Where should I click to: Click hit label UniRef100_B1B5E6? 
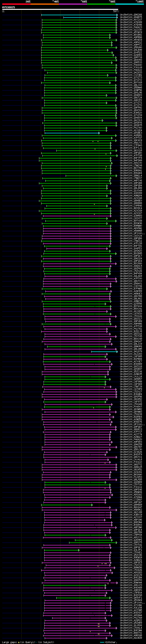[131, 417]
